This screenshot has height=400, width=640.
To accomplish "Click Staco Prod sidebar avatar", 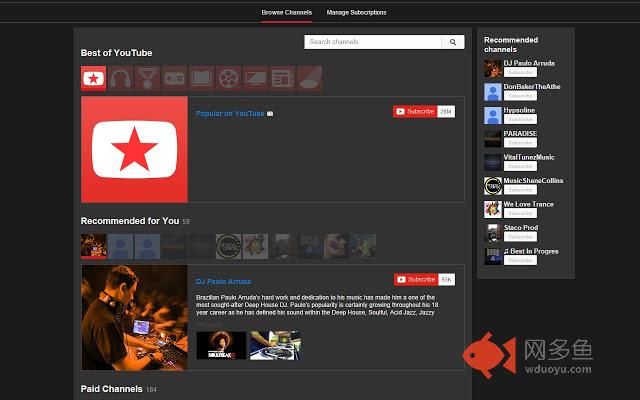I will pyautogui.click(x=493, y=233).
